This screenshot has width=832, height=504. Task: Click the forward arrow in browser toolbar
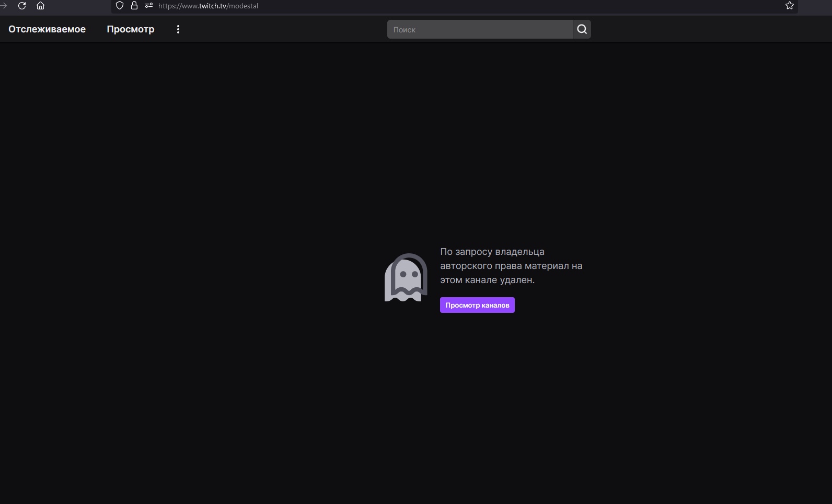pos(3,6)
